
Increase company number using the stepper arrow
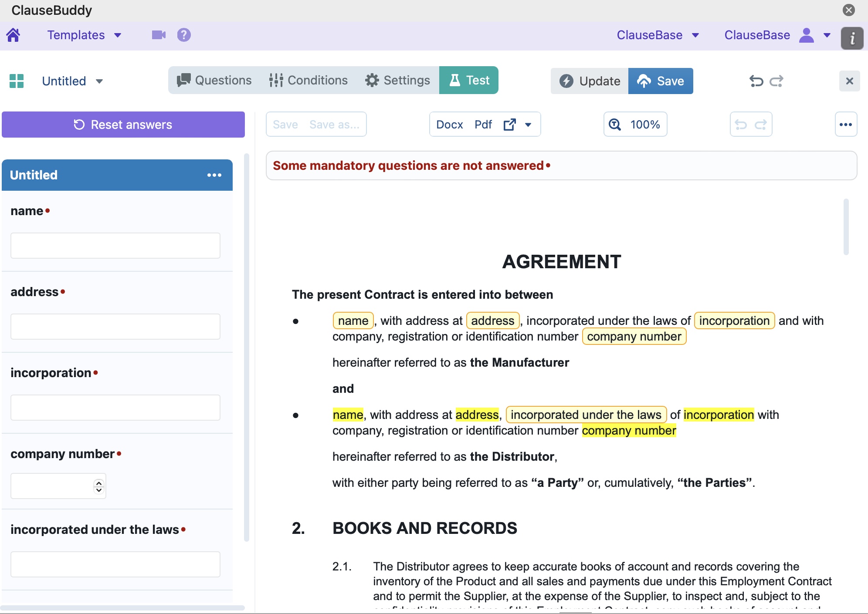[98, 482]
